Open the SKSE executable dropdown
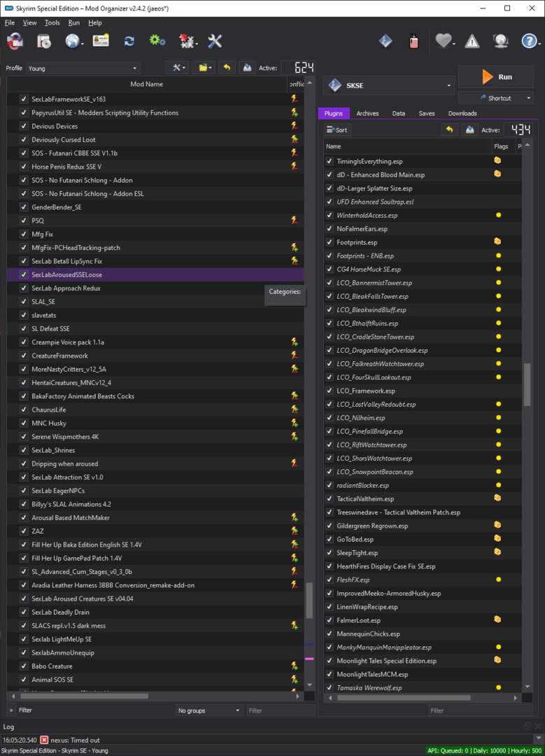This screenshot has height=756, width=545. point(388,85)
